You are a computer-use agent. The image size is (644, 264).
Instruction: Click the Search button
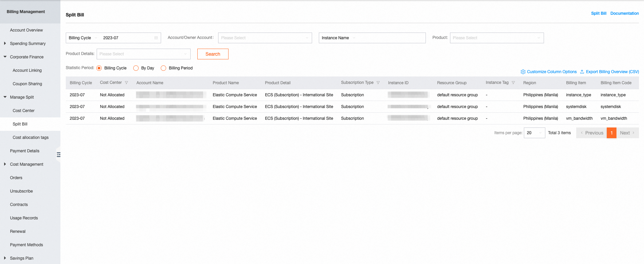(x=213, y=54)
